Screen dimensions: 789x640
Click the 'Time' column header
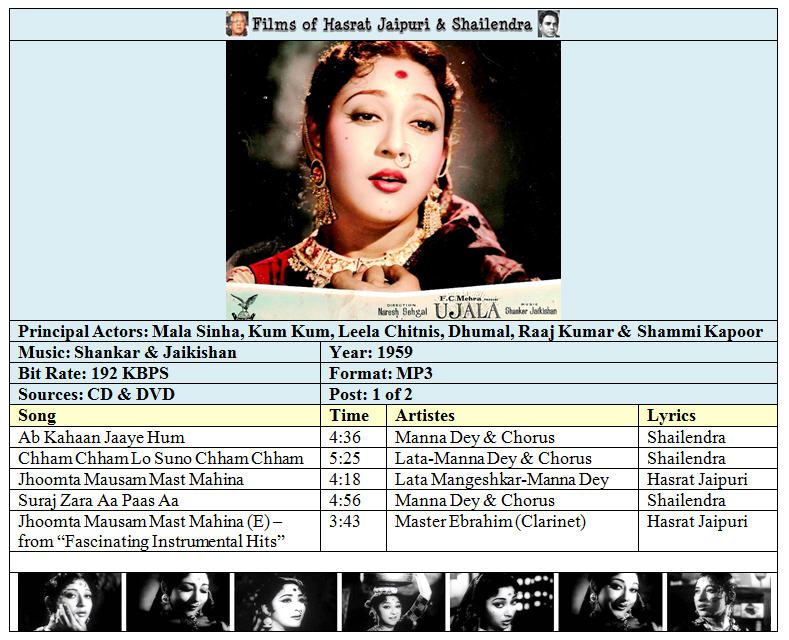tap(353, 416)
